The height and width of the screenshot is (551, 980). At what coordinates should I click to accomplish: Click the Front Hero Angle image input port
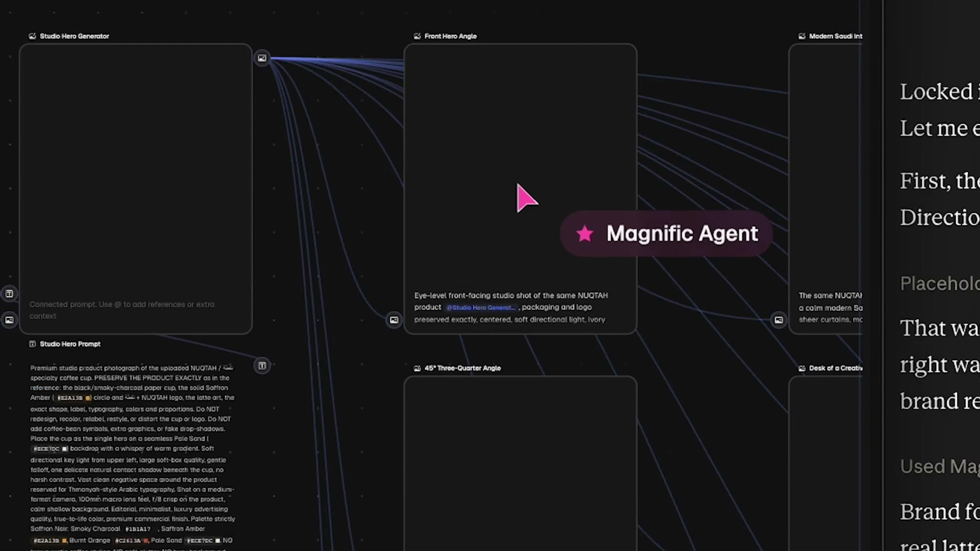click(394, 320)
